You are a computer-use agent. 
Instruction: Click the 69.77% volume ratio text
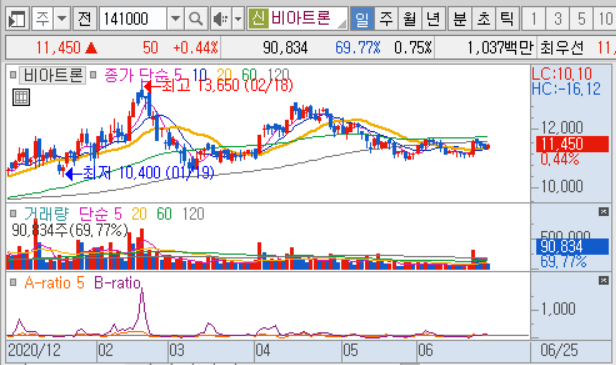click(358, 48)
